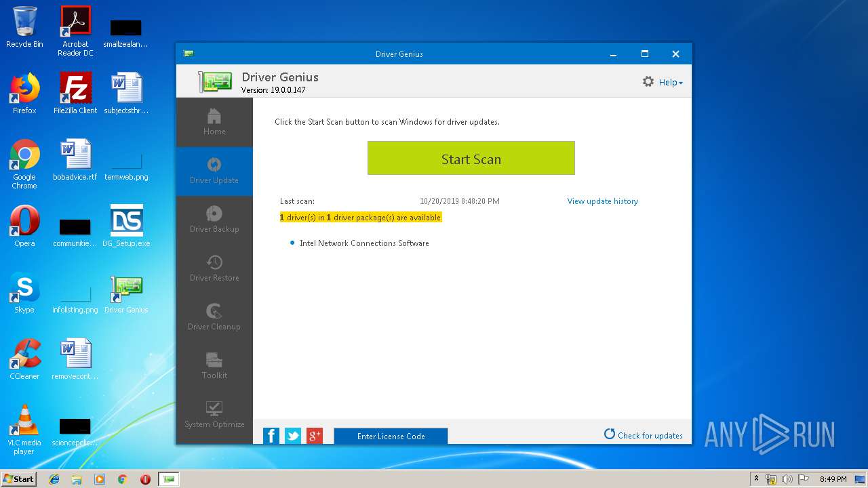The height and width of the screenshot is (488, 868).
Task: Click the network tray icon
Action: [x=771, y=479]
